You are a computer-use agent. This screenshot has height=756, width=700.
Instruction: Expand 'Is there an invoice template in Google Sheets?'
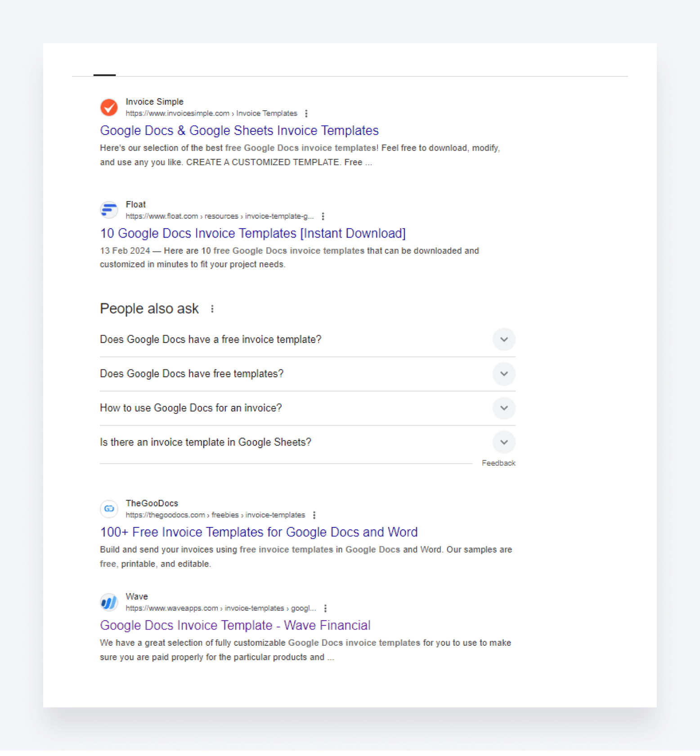(504, 442)
